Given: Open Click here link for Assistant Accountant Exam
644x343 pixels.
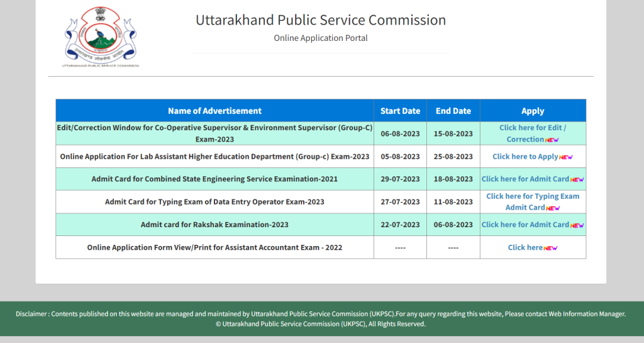Looking at the screenshot, I should click(x=525, y=247).
